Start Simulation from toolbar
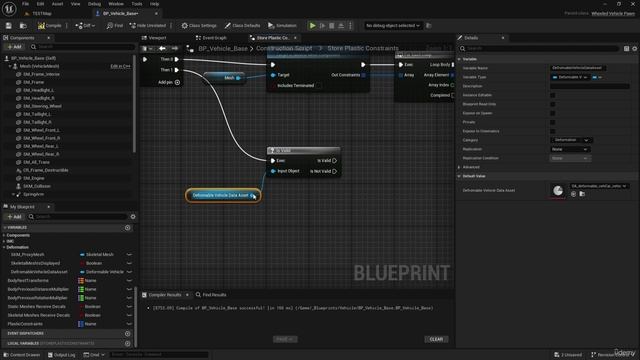The height and width of the screenshot is (360, 640). coord(282,26)
